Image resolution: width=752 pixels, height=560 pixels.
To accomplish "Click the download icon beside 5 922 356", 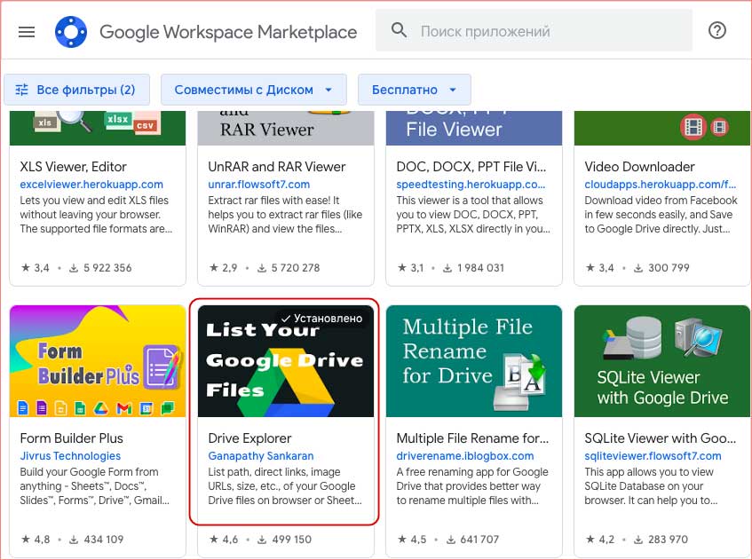I will tap(74, 268).
